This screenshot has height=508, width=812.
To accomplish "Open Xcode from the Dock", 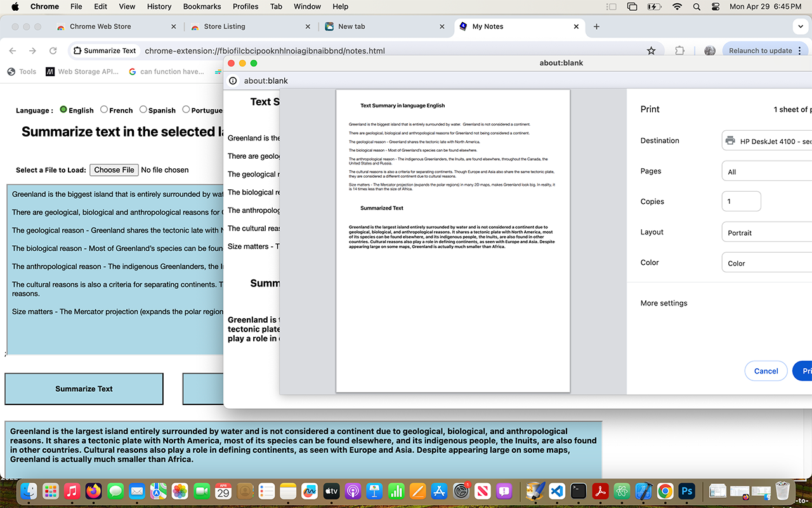I will coord(643,491).
